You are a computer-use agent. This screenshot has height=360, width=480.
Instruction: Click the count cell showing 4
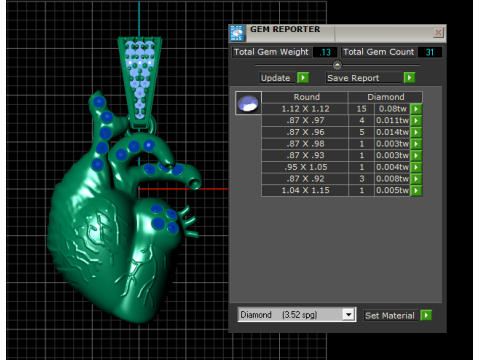pos(361,121)
